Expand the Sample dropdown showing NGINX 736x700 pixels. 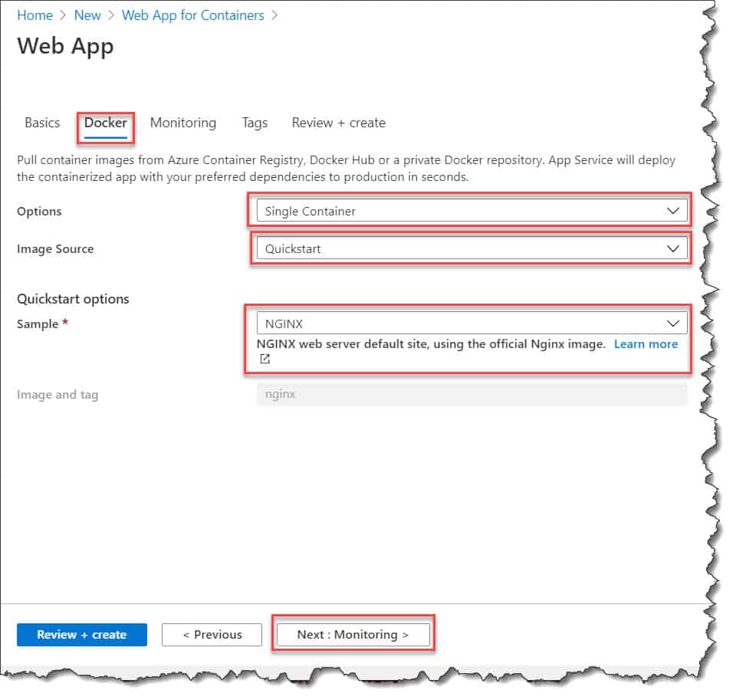(471, 323)
